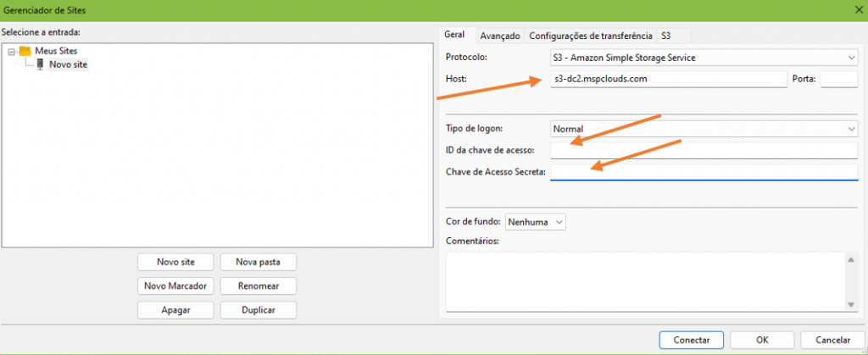This screenshot has width=868, height=355.
Task: Select the Meus Sites folder icon
Action: point(25,50)
